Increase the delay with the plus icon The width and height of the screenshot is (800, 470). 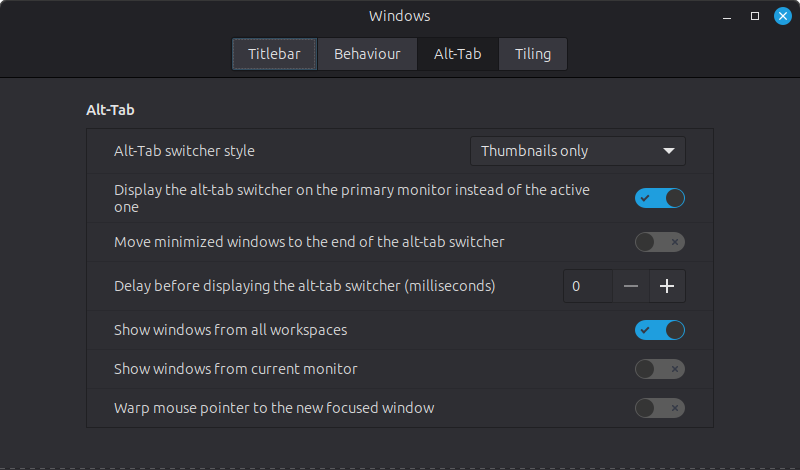[667, 286]
